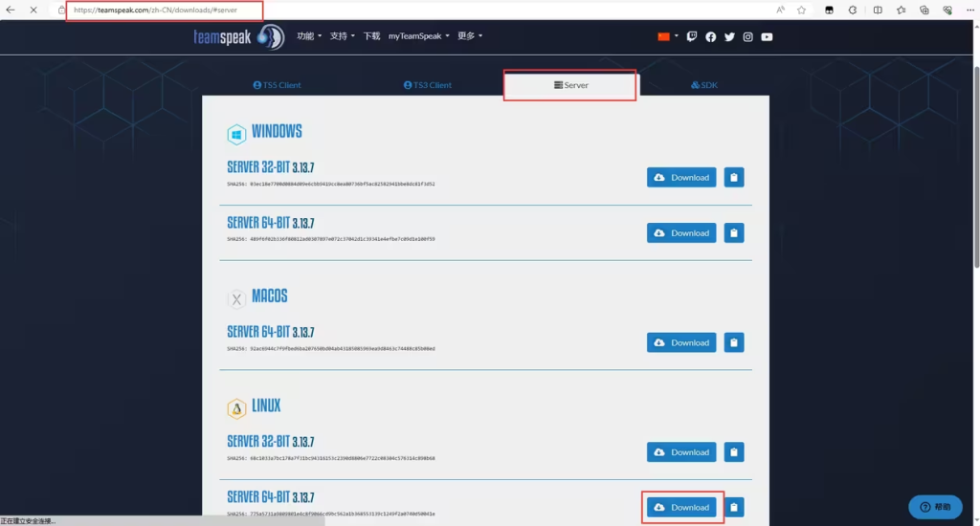The height and width of the screenshot is (526, 980).
Task: Open TeamSpeak Instagram page icon
Action: [x=747, y=37]
